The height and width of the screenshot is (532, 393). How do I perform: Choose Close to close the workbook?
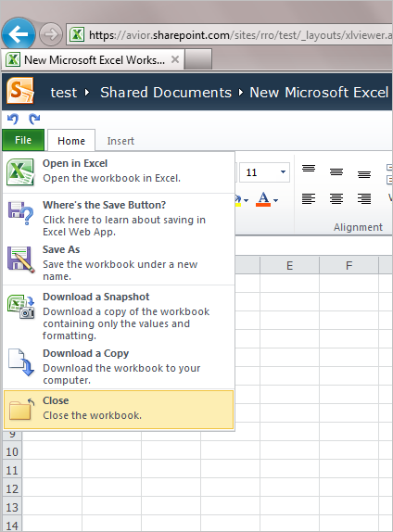119,410
